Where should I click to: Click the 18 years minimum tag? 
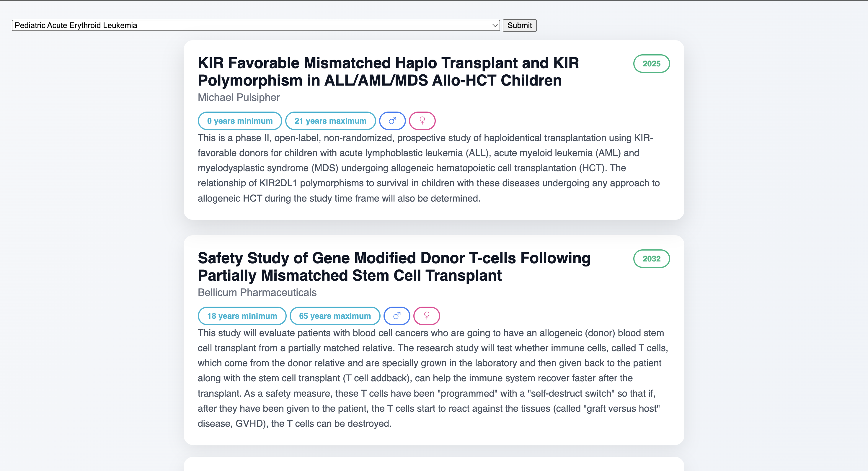242,316
